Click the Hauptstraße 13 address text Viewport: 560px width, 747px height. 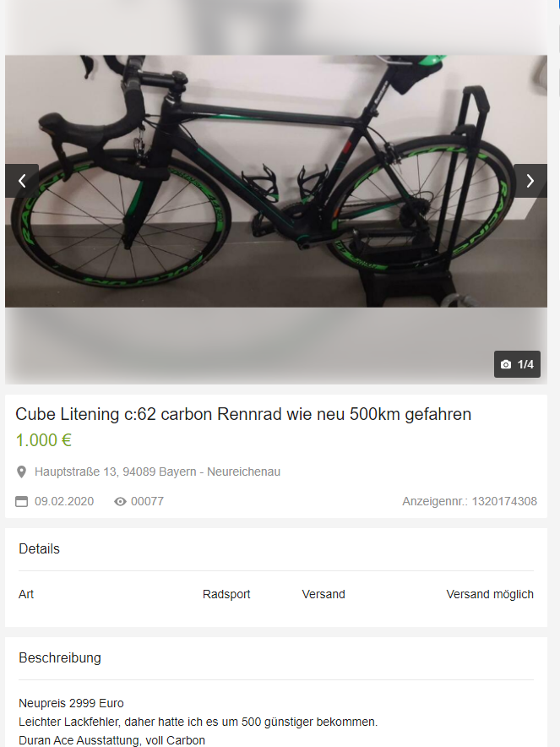(x=157, y=472)
